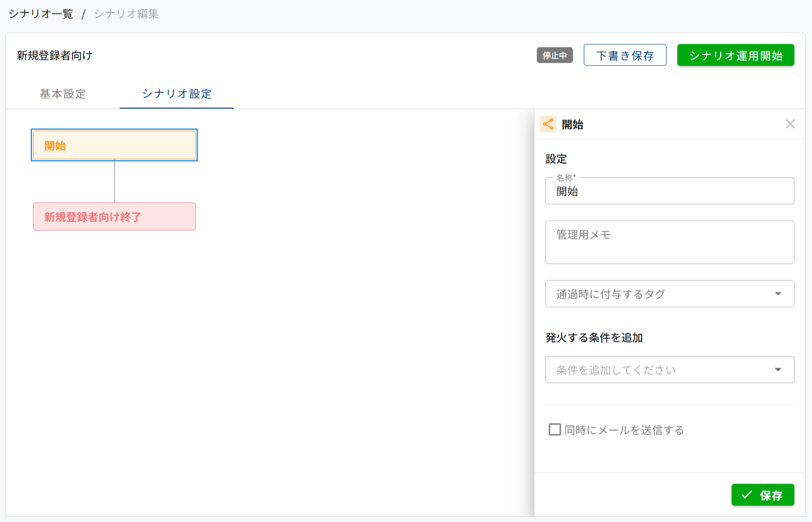Select the 開始 node in the flow

click(114, 145)
